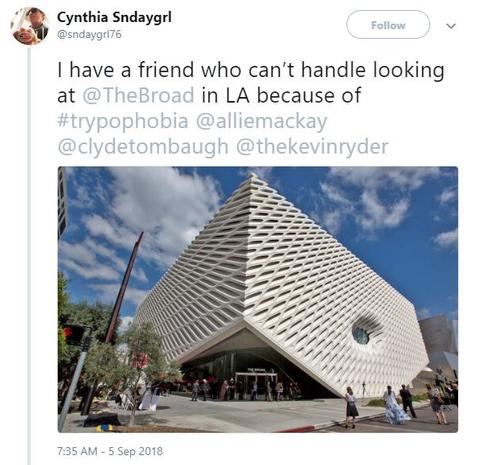Open the @clydetombaugh mention
480x465 pixels.
(143, 147)
